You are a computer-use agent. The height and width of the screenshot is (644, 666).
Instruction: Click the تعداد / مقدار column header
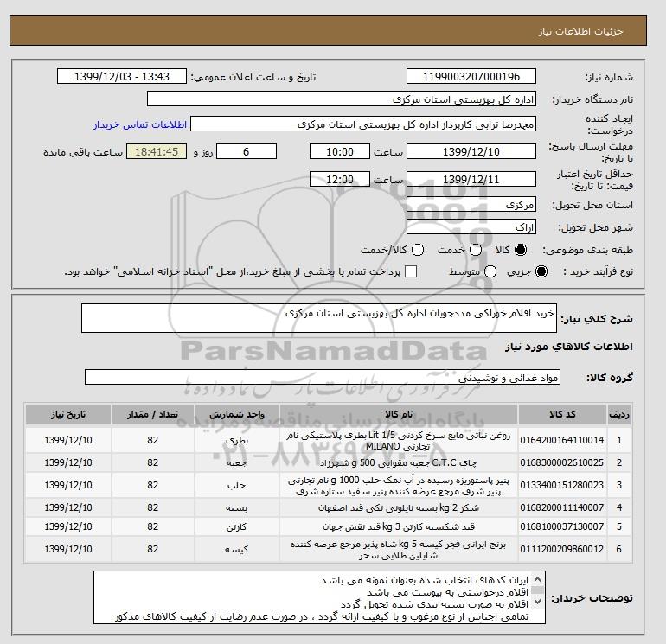tap(153, 414)
